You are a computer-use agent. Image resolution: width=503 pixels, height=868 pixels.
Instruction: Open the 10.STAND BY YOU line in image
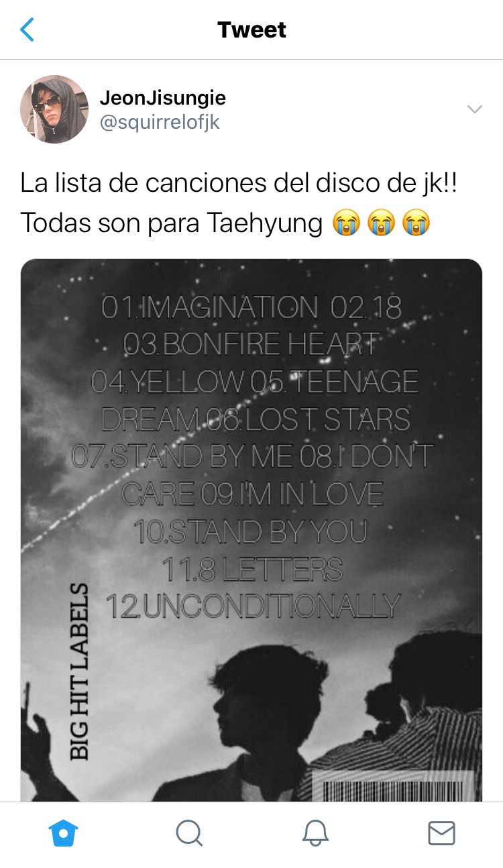(251, 531)
